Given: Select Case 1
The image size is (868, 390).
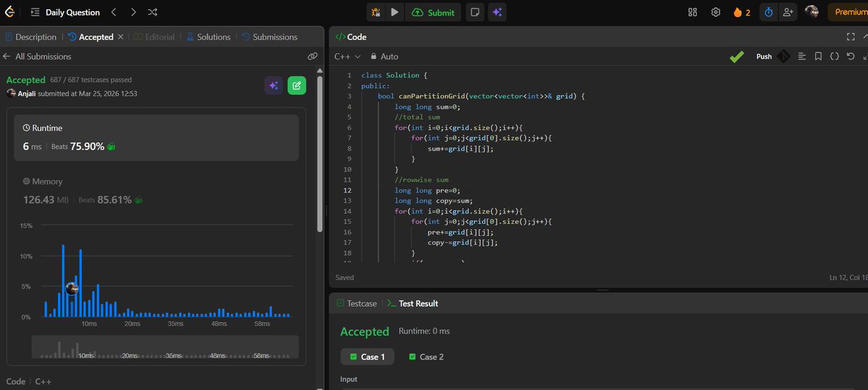Looking at the screenshot, I should pos(367,357).
